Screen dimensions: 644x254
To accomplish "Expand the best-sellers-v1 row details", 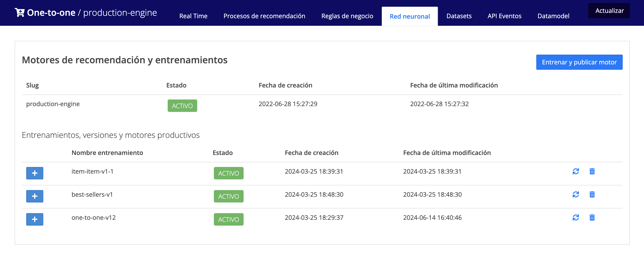I will 34,196.
